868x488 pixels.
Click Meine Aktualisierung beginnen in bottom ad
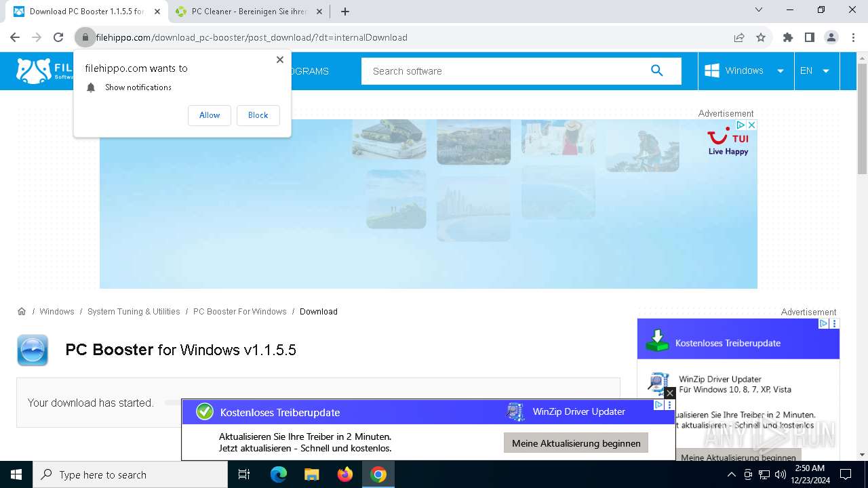576,443
